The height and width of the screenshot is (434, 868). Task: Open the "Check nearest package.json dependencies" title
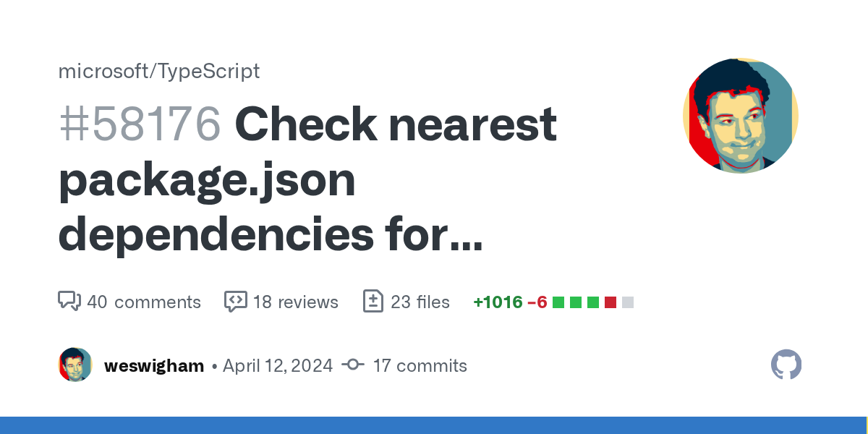[x=307, y=181]
